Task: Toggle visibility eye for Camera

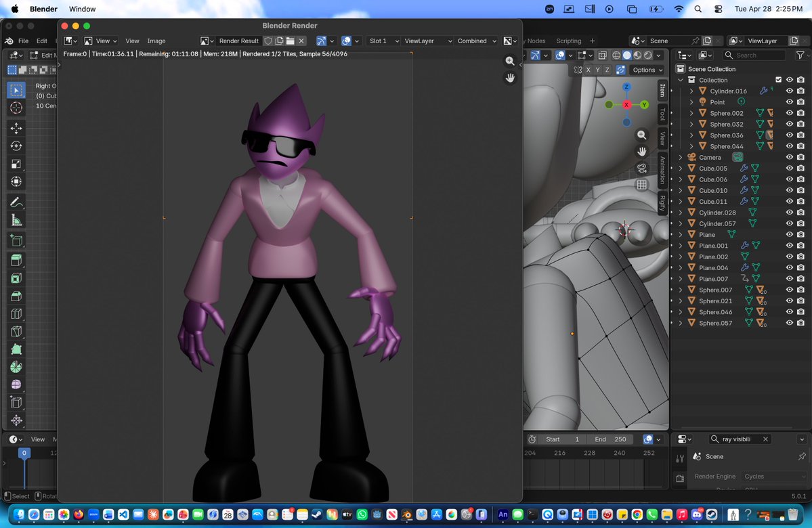Action: click(789, 157)
